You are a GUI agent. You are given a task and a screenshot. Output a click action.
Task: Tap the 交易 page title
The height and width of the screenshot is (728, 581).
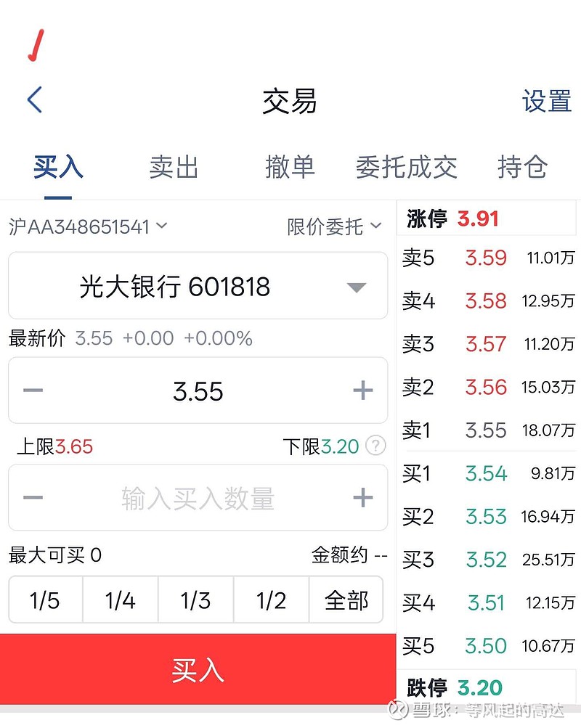[x=290, y=101]
